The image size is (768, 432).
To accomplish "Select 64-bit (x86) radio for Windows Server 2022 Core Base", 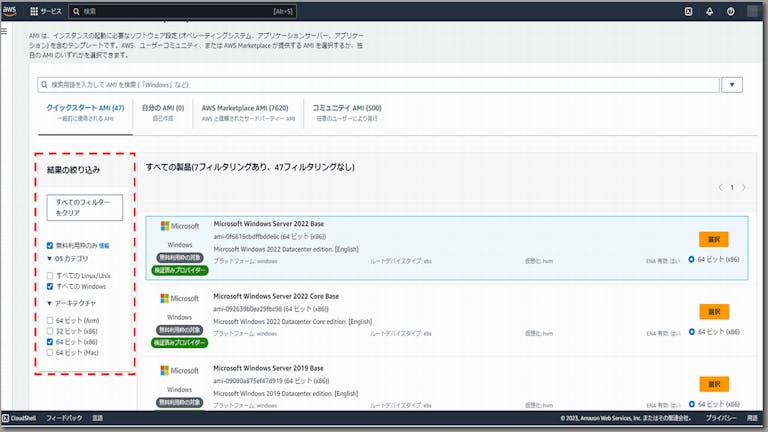I will [x=691, y=332].
